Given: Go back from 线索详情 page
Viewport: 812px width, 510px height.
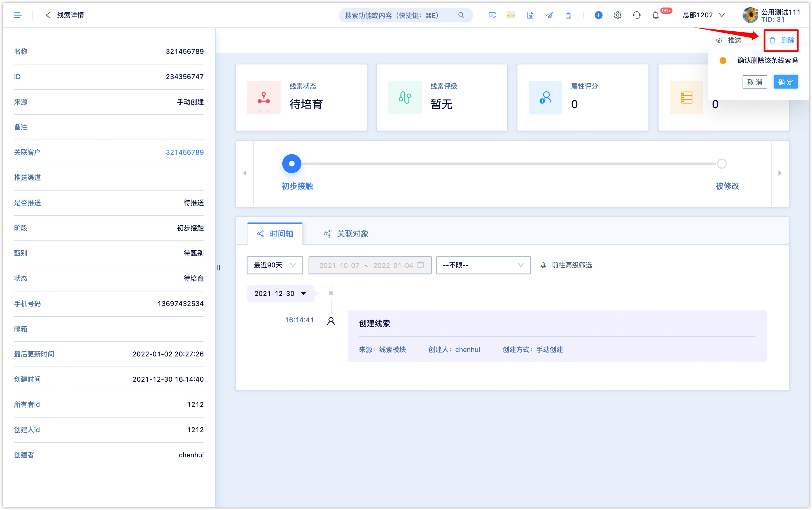Looking at the screenshot, I should [48, 15].
